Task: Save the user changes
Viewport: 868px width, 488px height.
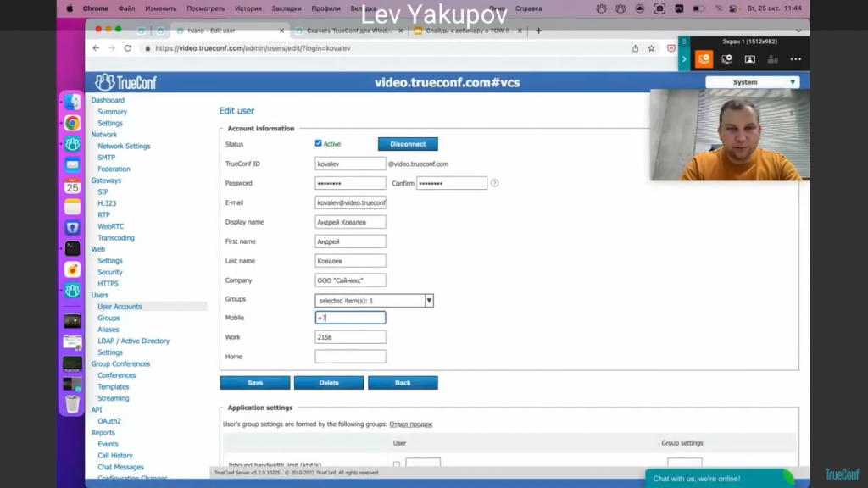Action: point(255,383)
